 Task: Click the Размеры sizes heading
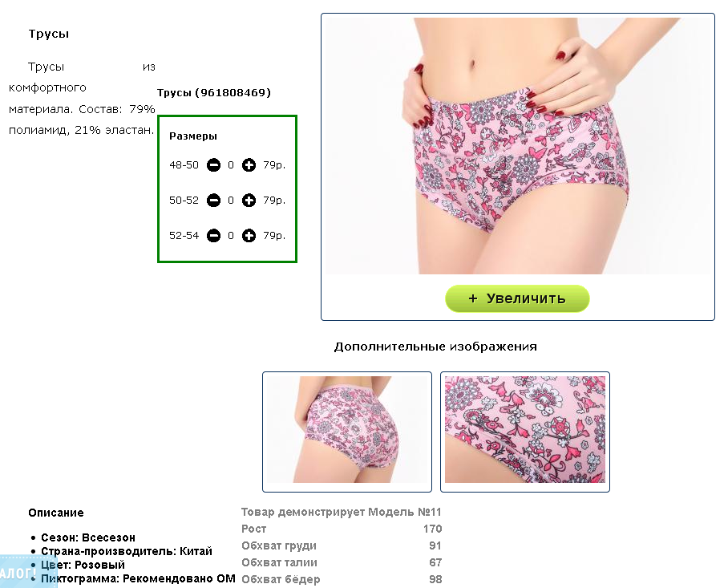(x=193, y=136)
